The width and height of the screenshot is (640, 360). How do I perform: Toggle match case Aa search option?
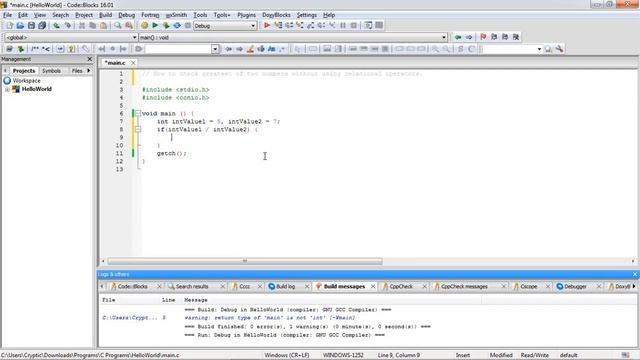click(271, 49)
